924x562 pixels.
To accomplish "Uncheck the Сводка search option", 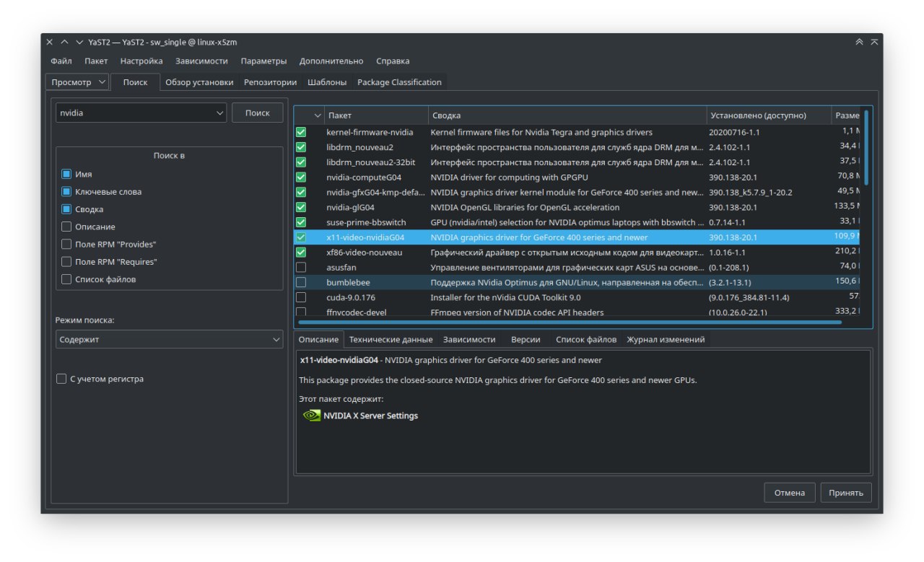I will 66,209.
